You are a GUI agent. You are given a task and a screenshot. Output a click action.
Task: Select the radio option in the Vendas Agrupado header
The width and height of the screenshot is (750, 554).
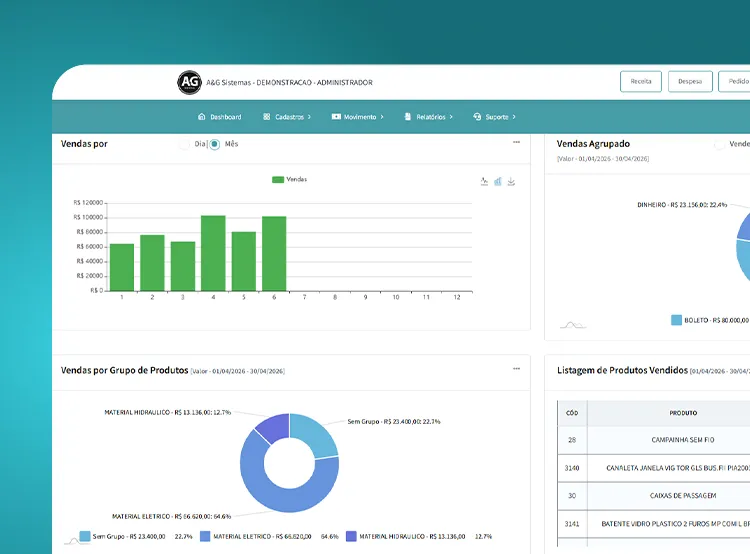tap(719, 144)
